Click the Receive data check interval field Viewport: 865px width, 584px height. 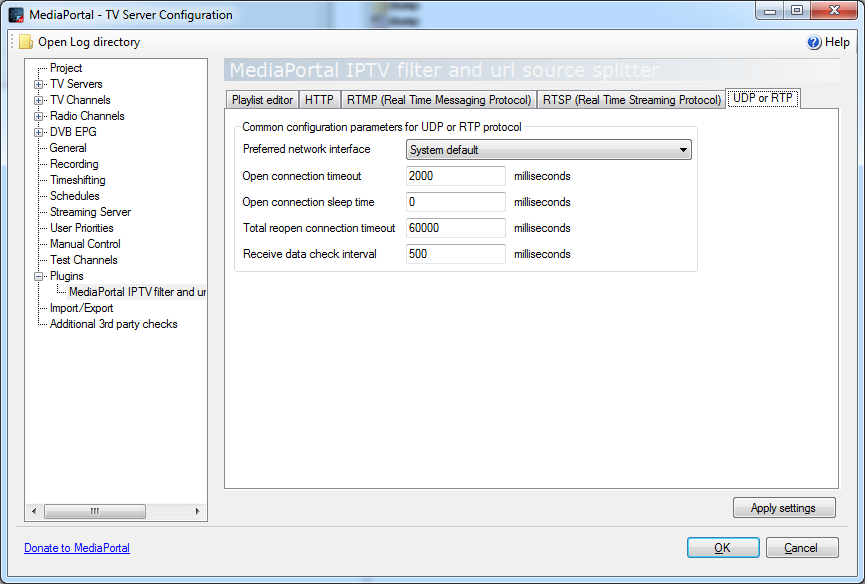[x=456, y=254]
